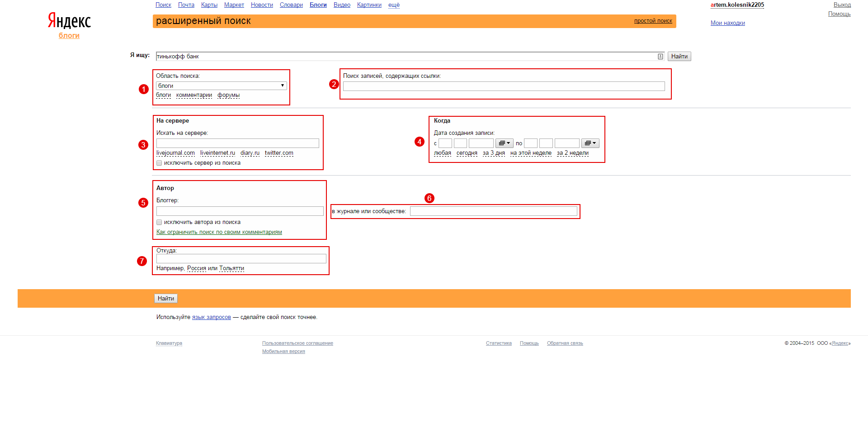Focus the links-containing posts field
This screenshot has width=868, height=443.
[x=504, y=86]
